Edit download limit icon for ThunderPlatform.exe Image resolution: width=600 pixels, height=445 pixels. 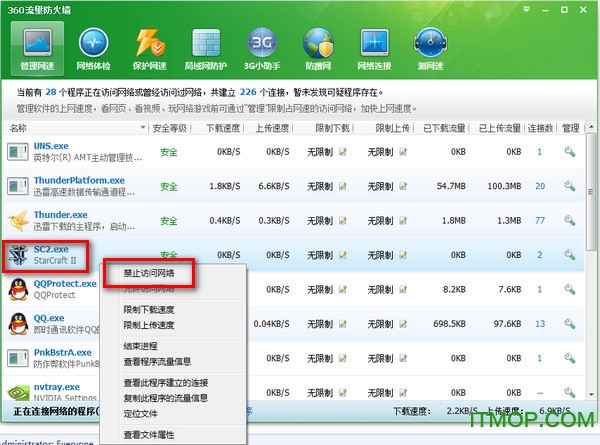pyautogui.click(x=343, y=186)
